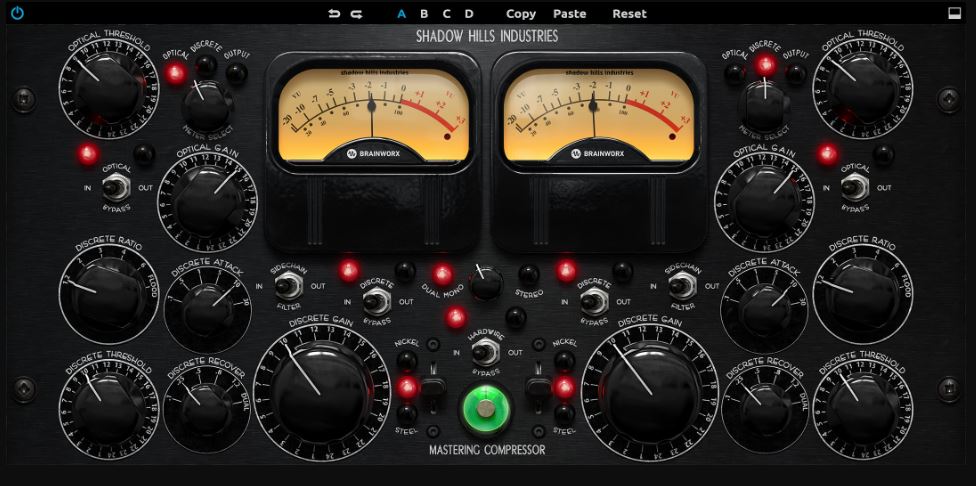Click the left Discrete Threshold knob
Viewport: 976px width, 486px height.
[108, 409]
